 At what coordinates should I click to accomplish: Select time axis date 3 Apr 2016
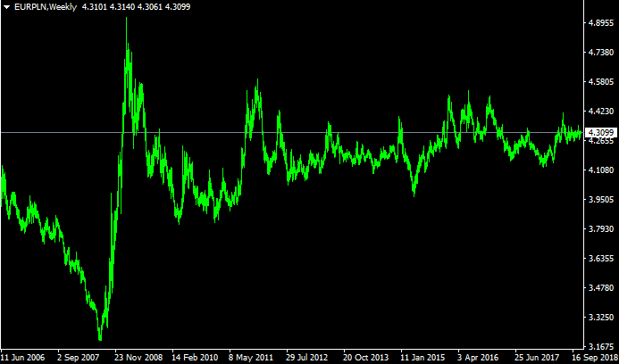[479, 358]
